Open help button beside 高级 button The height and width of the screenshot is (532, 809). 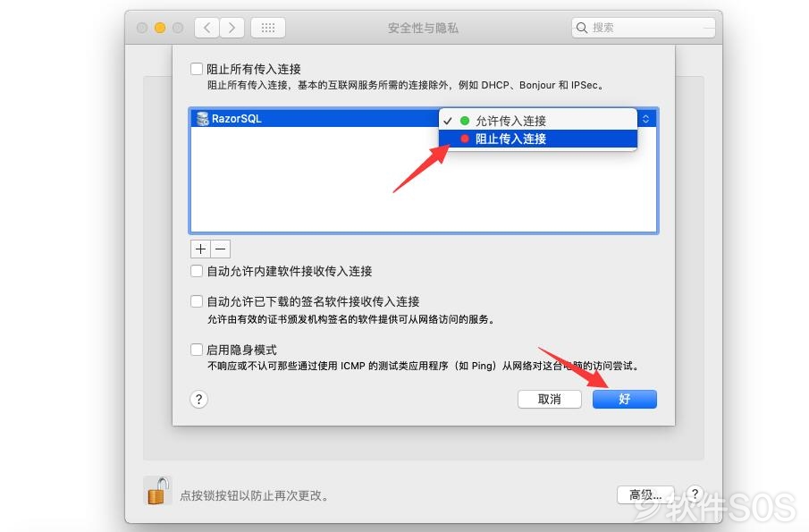695,494
